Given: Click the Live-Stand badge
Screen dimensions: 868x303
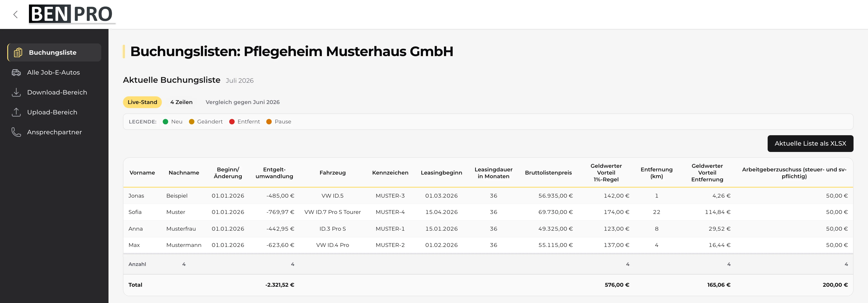Looking at the screenshot, I should point(142,102).
